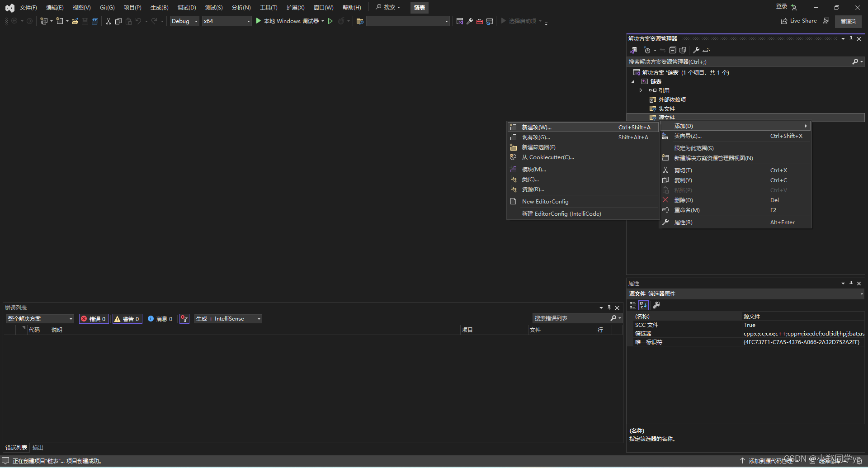Switch to the 输出 tab

coord(38,447)
